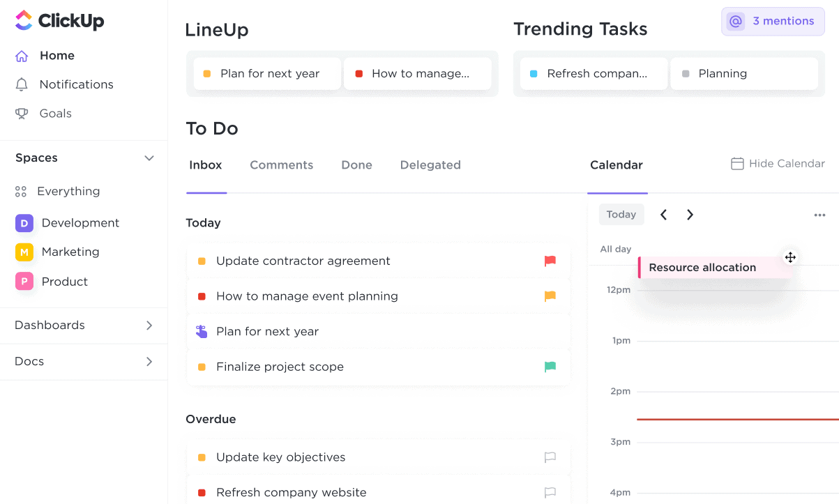839x504 pixels.
Task: Click green flag on Finalize project scope
Action: click(x=550, y=367)
